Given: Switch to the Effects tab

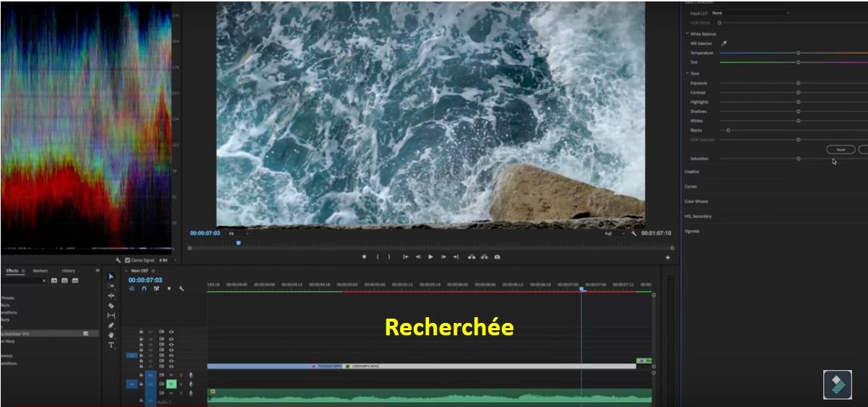Looking at the screenshot, I should point(12,271).
